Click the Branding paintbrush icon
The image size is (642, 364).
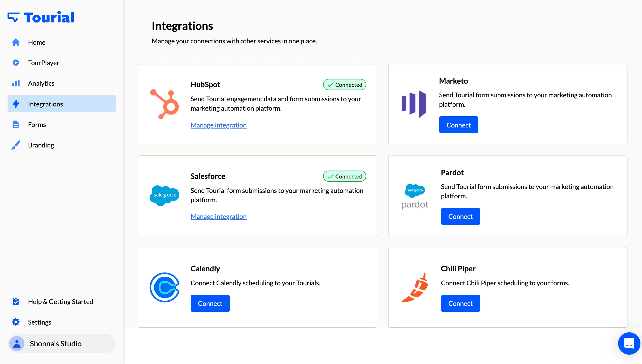coord(16,145)
